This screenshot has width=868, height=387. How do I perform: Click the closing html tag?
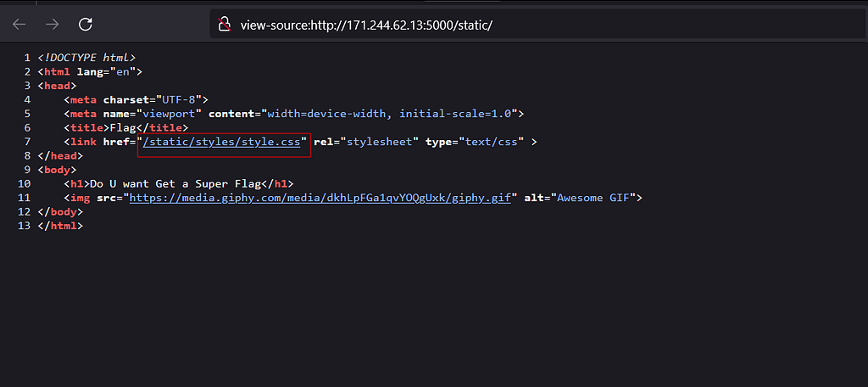point(60,227)
